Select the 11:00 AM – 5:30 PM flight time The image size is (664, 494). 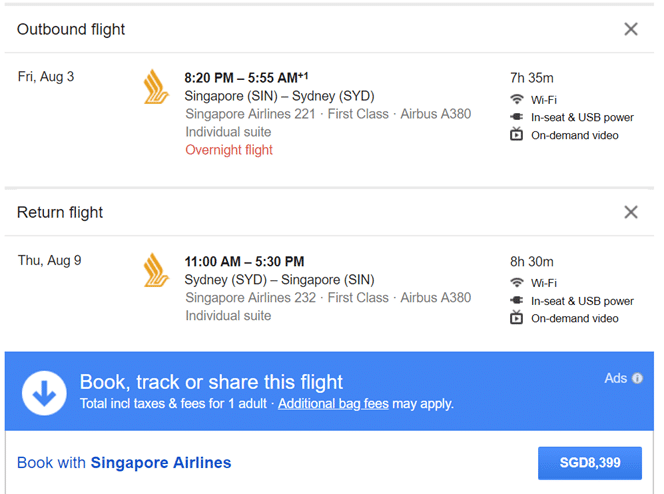pyautogui.click(x=244, y=261)
